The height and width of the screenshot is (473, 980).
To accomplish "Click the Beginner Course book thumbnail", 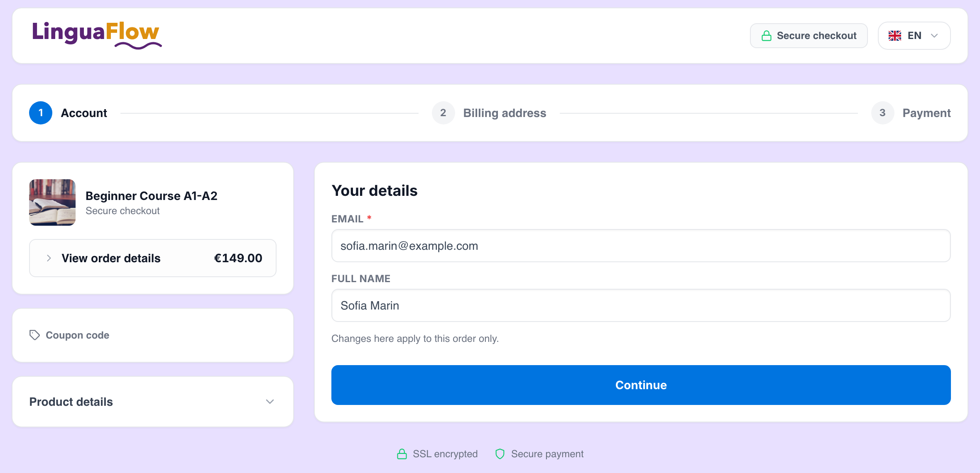I will tap(52, 202).
